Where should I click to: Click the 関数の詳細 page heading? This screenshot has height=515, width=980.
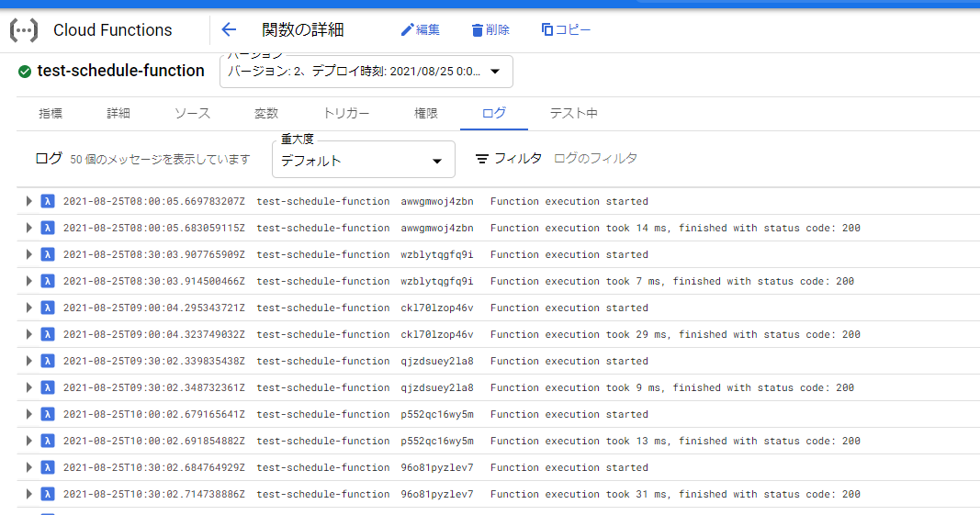(302, 29)
